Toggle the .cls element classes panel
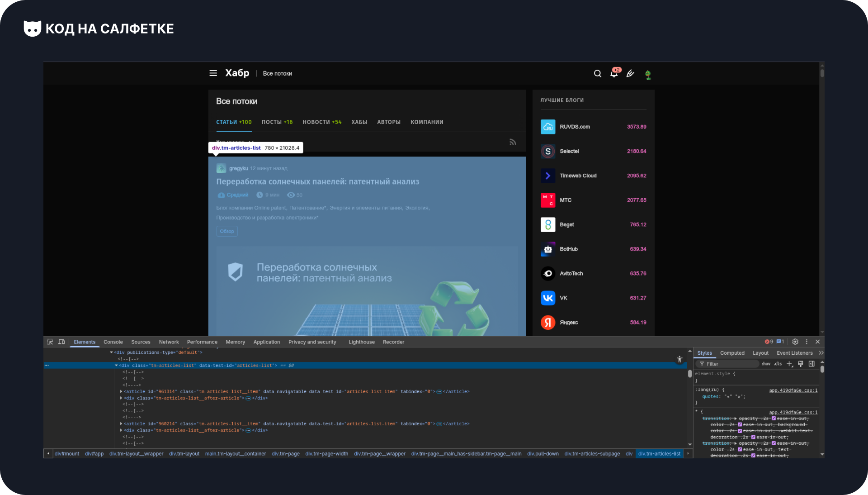This screenshot has height=495, width=868. (778, 364)
